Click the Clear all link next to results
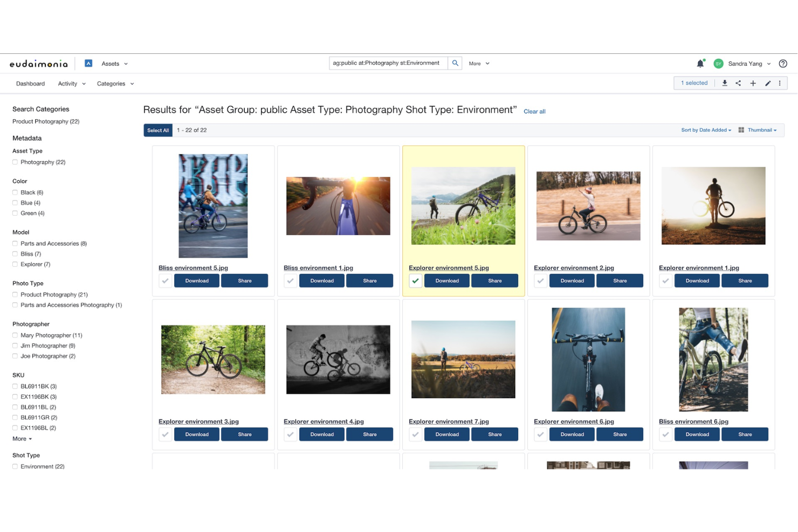Screen dimensions: 798x532 (x=534, y=112)
